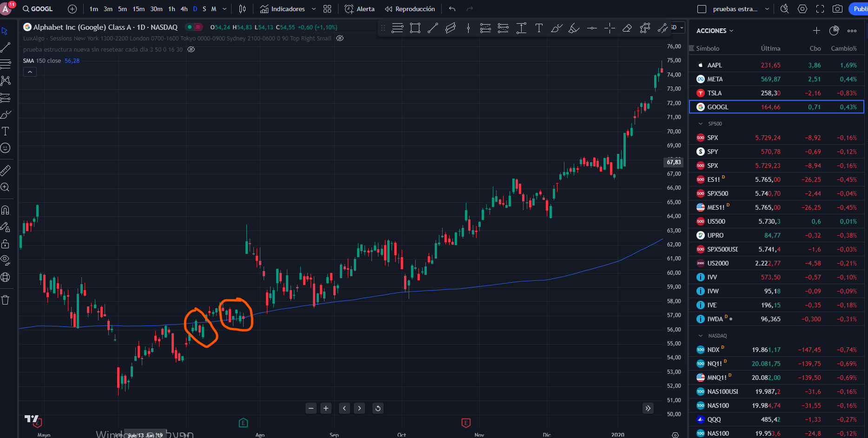Open the more time intervals dropdown
This screenshot has width=868, height=438.
(x=225, y=9)
